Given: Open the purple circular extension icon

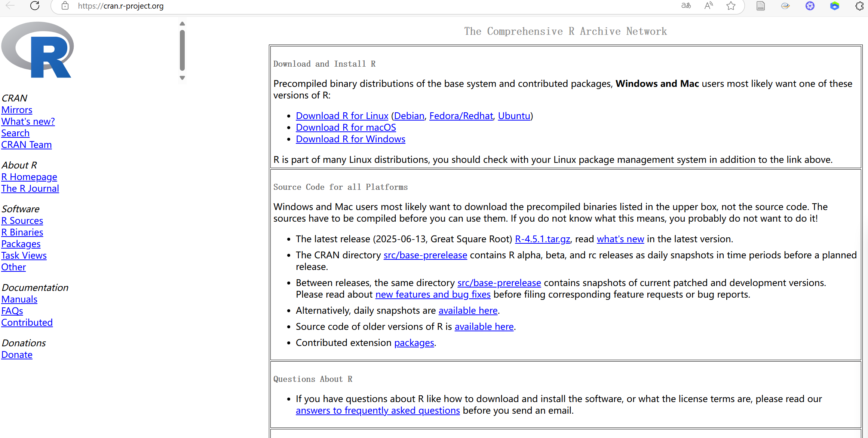Looking at the screenshot, I should (x=810, y=6).
